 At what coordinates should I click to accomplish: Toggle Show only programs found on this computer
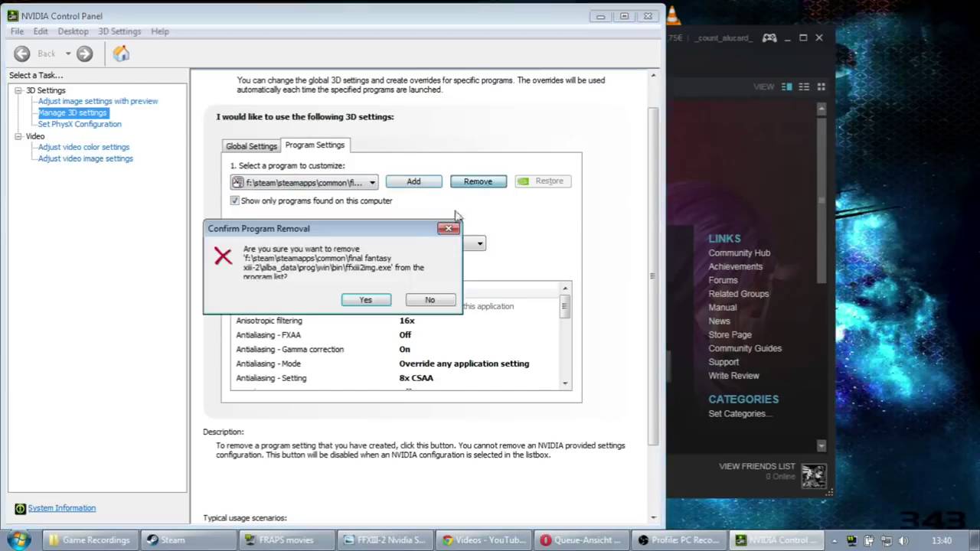235,201
